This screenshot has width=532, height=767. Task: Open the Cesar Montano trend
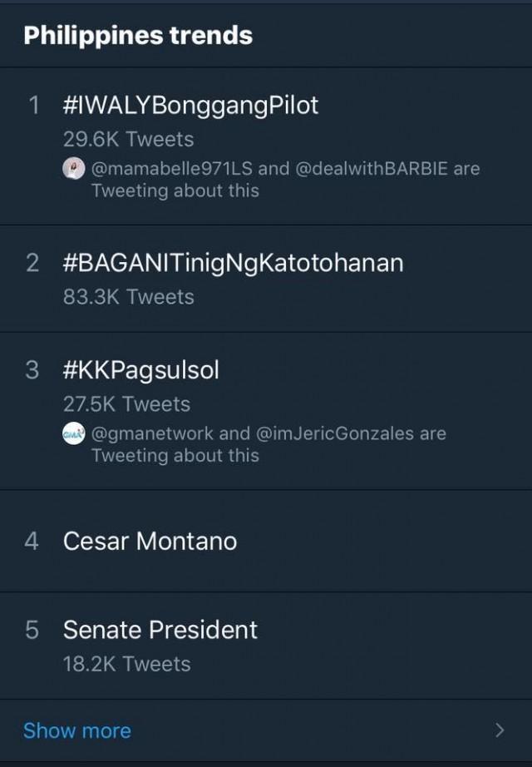(148, 541)
